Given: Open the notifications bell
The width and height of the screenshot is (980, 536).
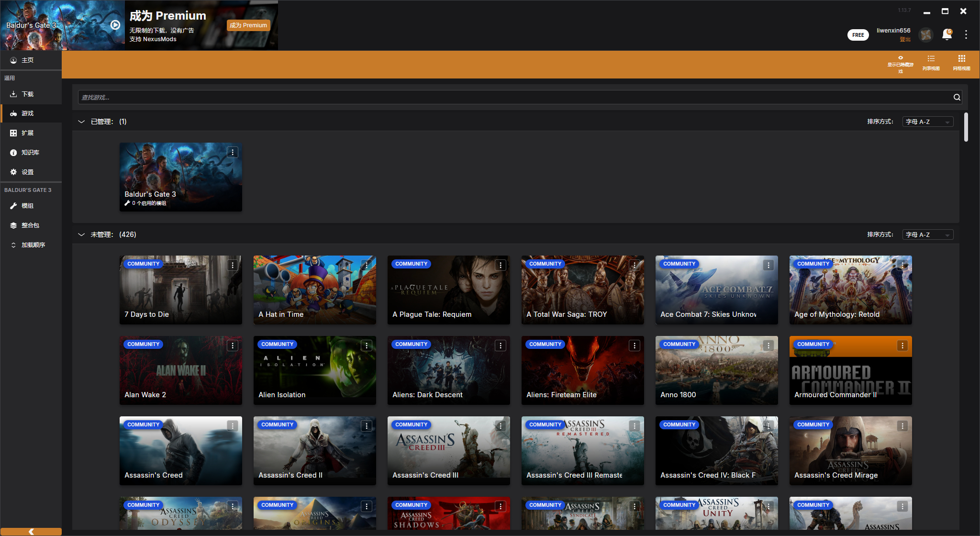Looking at the screenshot, I should (x=947, y=34).
